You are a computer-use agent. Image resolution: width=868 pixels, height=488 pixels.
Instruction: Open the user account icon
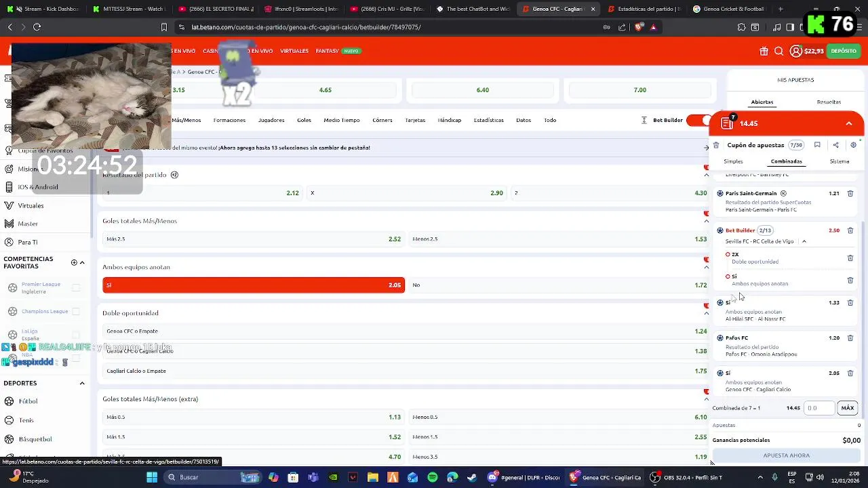(x=796, y=51)
